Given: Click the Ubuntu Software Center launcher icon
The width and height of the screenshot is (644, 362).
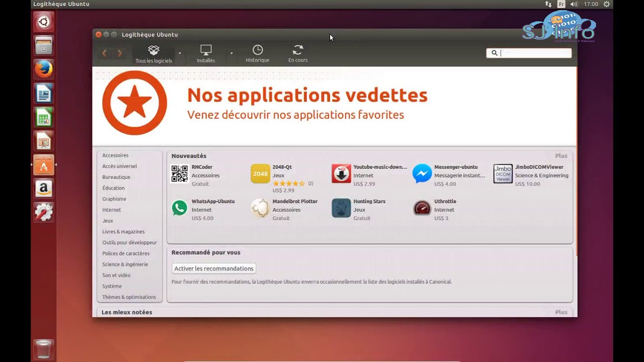Looking at the screenshot, I should point(44,165).
